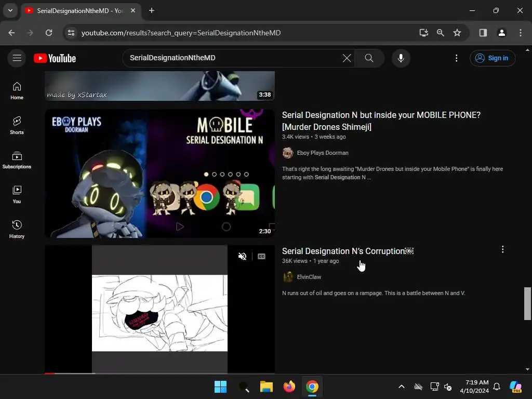The width and height of the screenshot is (532, 399).
Task: Click the browser address bar URL
Action: pos(181,33)
